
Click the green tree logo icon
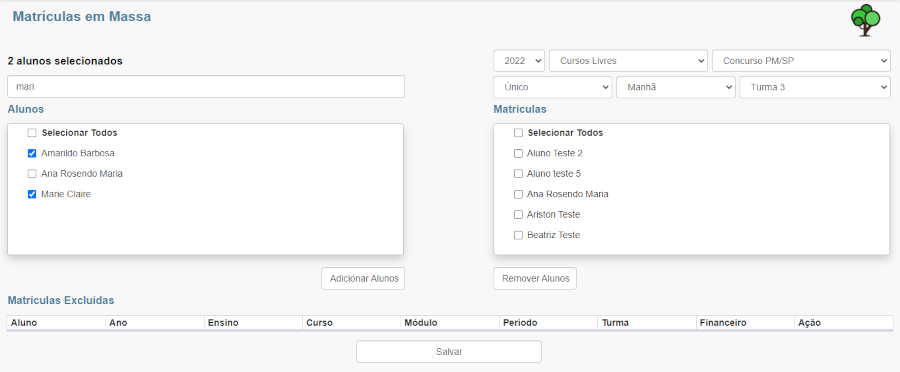click(865, 21)
